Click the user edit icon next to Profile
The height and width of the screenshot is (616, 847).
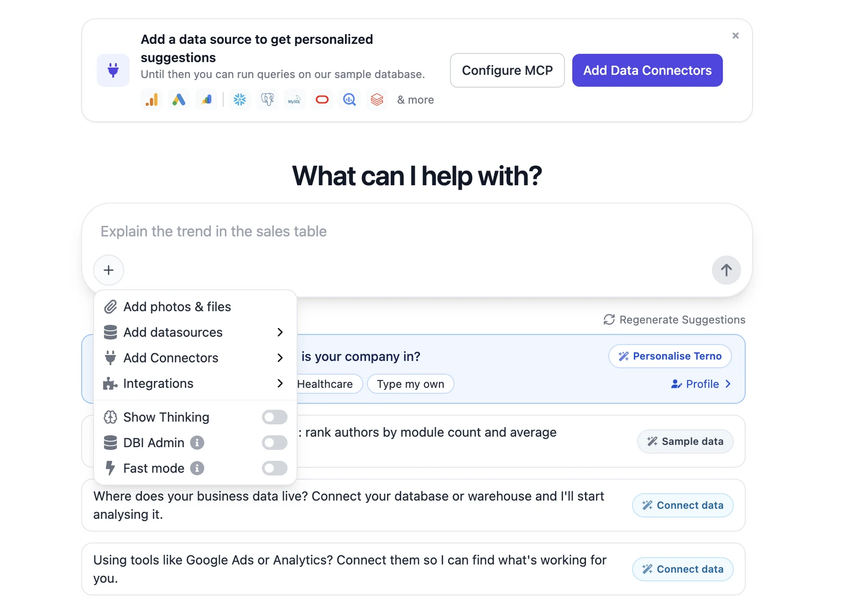[x=676, y=384]
